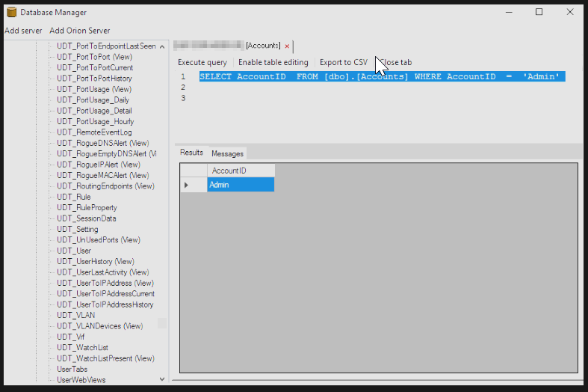Click the Database Manager app icon
The height and width of the screenshot is (392, 588).
[10, 12]
